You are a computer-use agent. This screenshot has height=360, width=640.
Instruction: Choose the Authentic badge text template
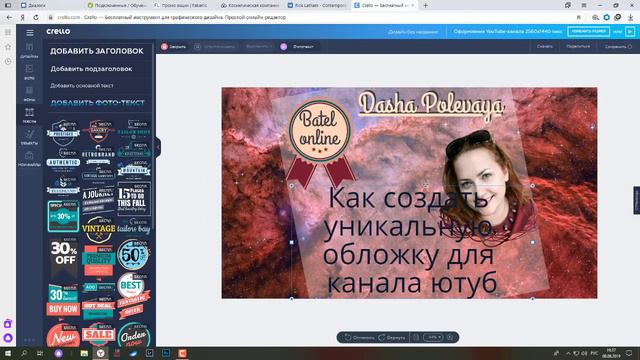coord(63,160)
